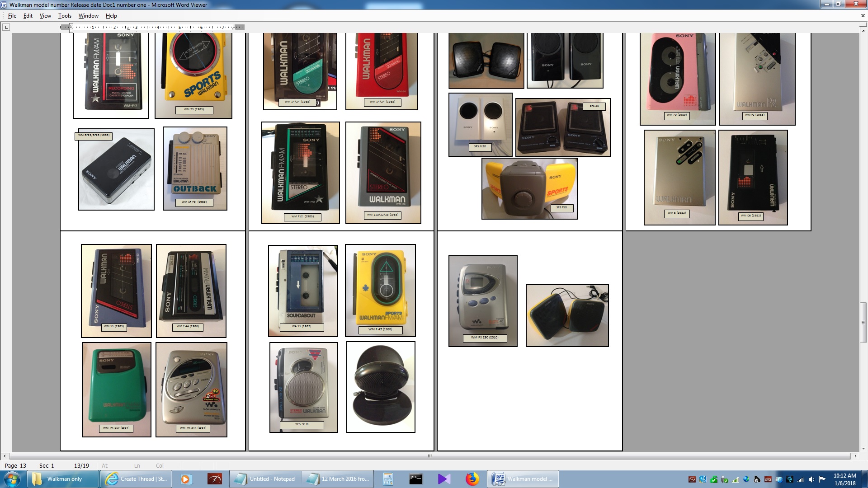The image size is (868, 488).
Task: Open the Help menu
Action: (111, 16)
